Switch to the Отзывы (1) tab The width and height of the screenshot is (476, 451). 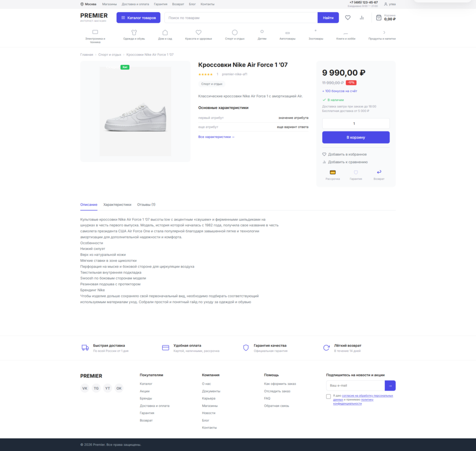tap(146, 205)
